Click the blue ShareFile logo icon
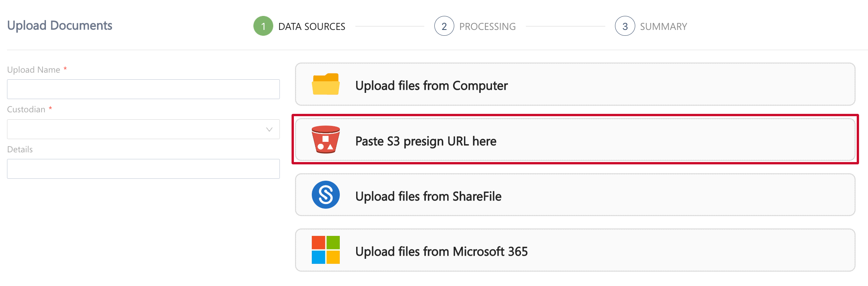868x286 pixels. tap(325, 195)
